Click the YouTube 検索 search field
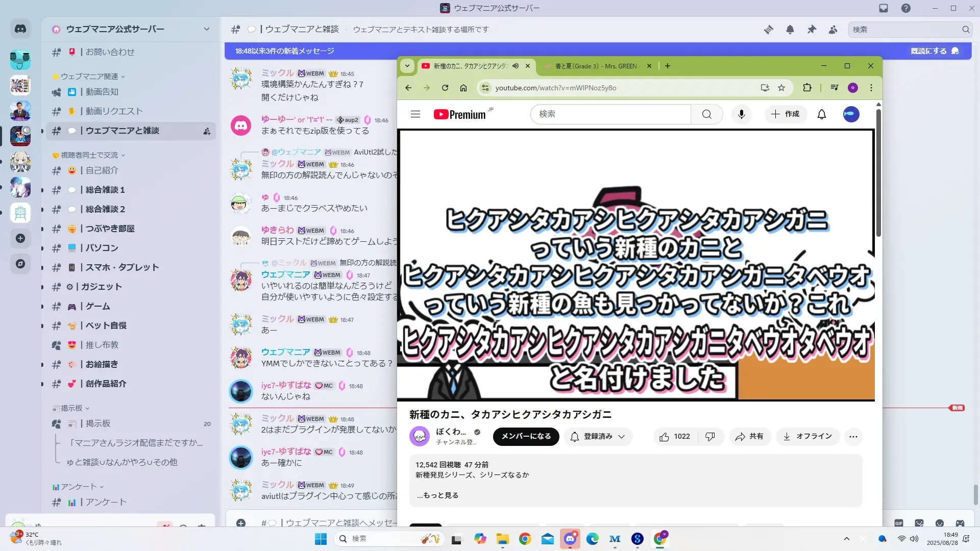Viewport: 980px width, 551px height. coord(610,114)
